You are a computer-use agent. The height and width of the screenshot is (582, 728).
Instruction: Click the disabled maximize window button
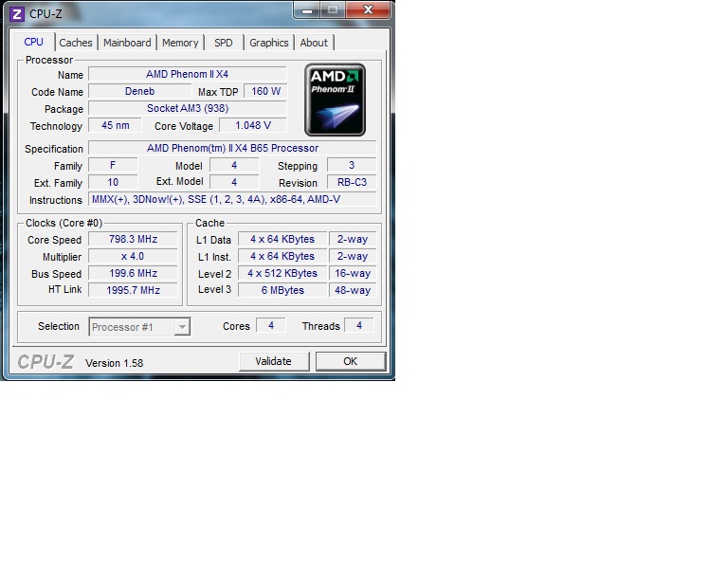333,9
